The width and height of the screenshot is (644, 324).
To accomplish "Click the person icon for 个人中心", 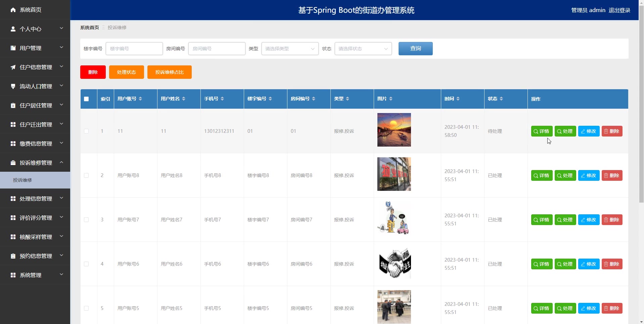I will (x=13, y=29).
